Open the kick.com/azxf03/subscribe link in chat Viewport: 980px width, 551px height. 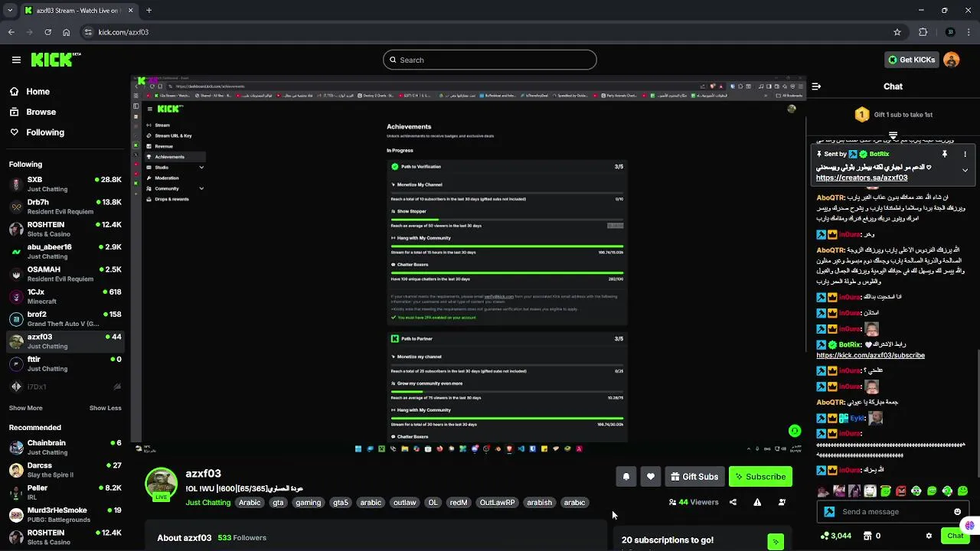pyautogui.click(x=871, y=355)
